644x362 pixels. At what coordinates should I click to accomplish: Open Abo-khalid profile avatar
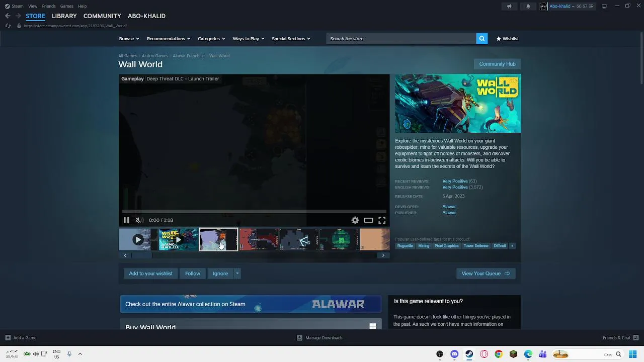pos(543,6)
